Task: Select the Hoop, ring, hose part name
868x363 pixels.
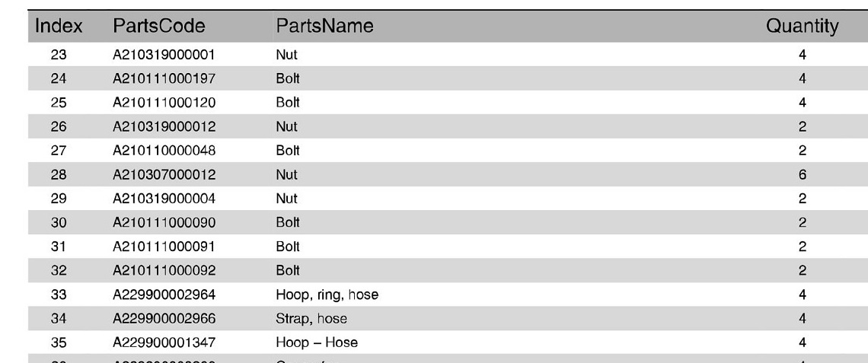Action: (327, 295)
